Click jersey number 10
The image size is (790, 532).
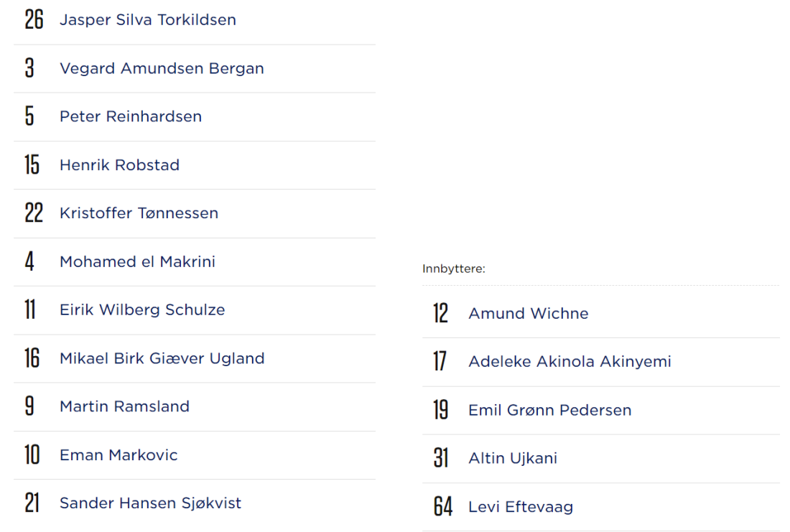click(33, 455)
